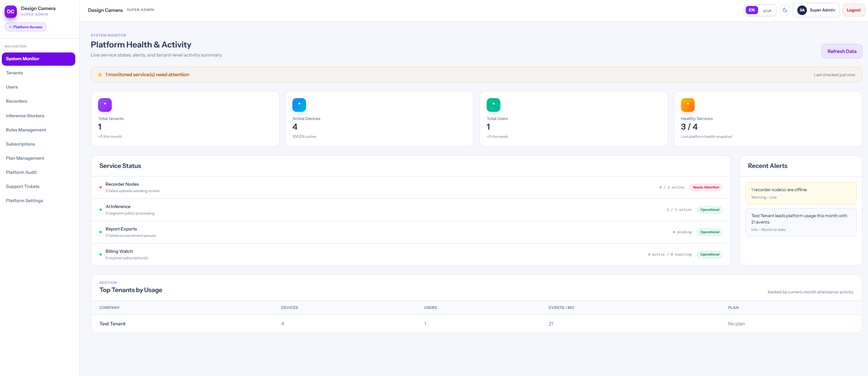This screenshot has height=376, width=868.
Task: Open System Monitor in navigation
Action: [38, 59]
